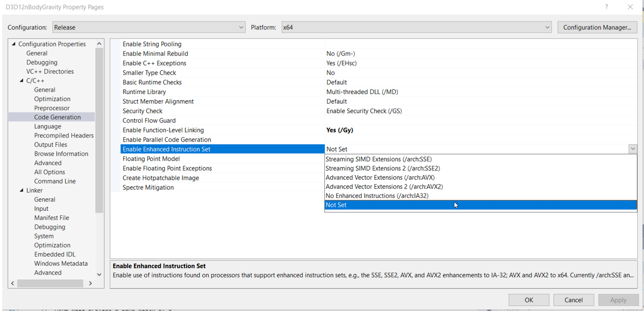Open VC++ Directories page
The width and height of the screenshot is (644, 311).
(x=50, y=71)
